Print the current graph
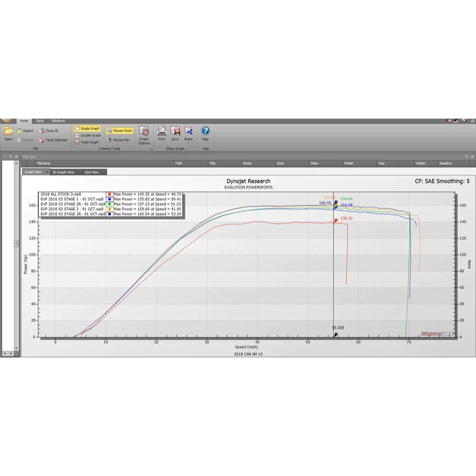 [162, 133]
